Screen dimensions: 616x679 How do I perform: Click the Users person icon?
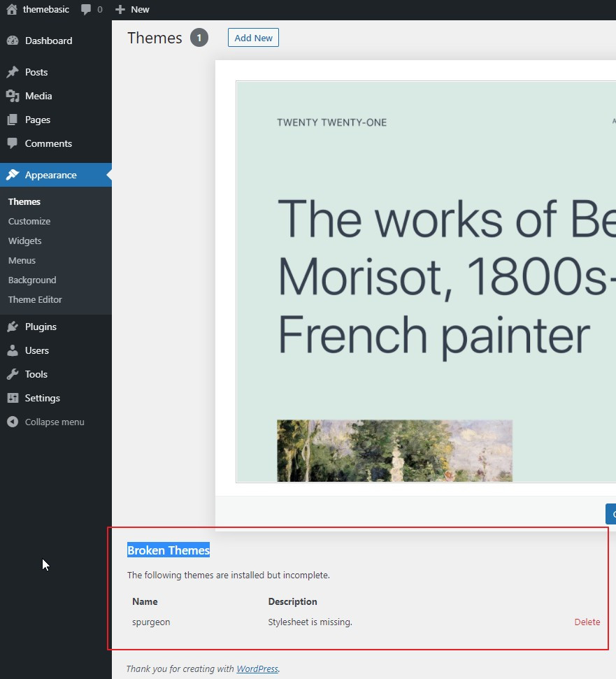13,350
